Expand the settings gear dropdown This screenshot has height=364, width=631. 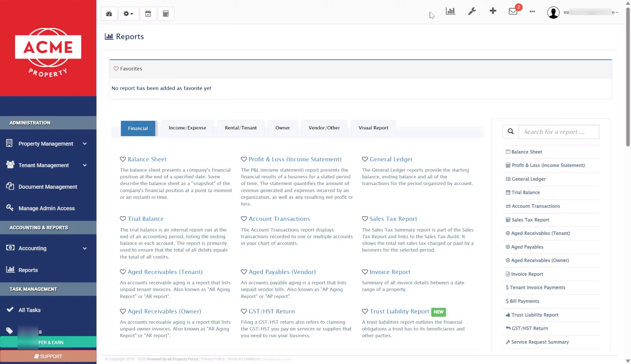(x=128, y=14)
